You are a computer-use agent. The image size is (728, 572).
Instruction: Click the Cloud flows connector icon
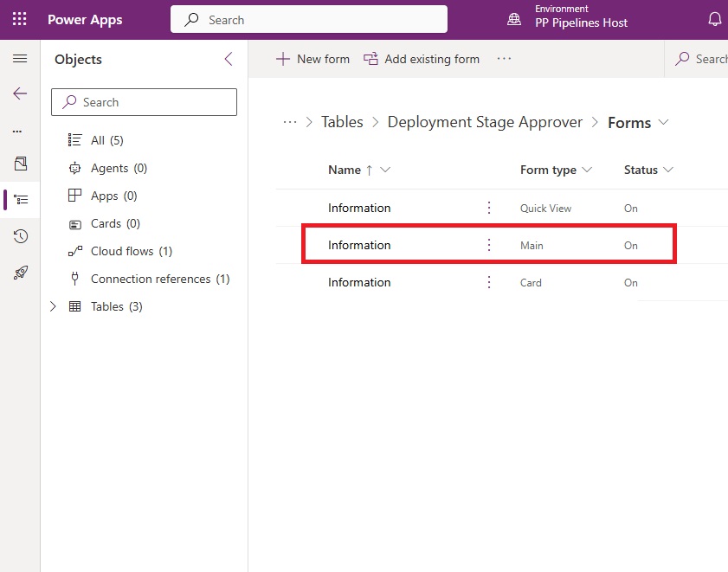[x=75, y=251]
